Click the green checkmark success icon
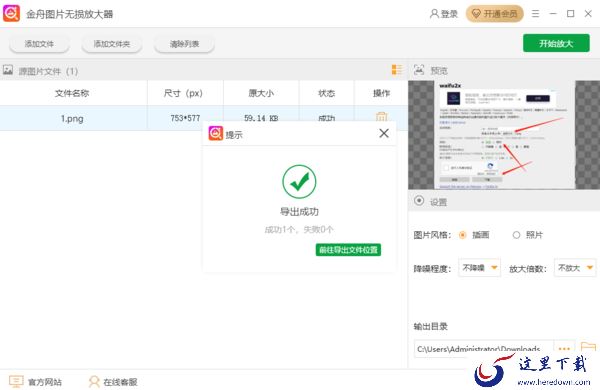This screenshot has width=600, height=390. coord(299,181)
